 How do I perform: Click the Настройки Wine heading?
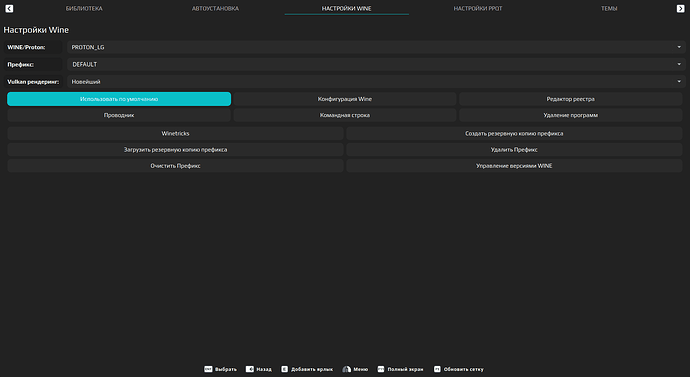point(36,30)
